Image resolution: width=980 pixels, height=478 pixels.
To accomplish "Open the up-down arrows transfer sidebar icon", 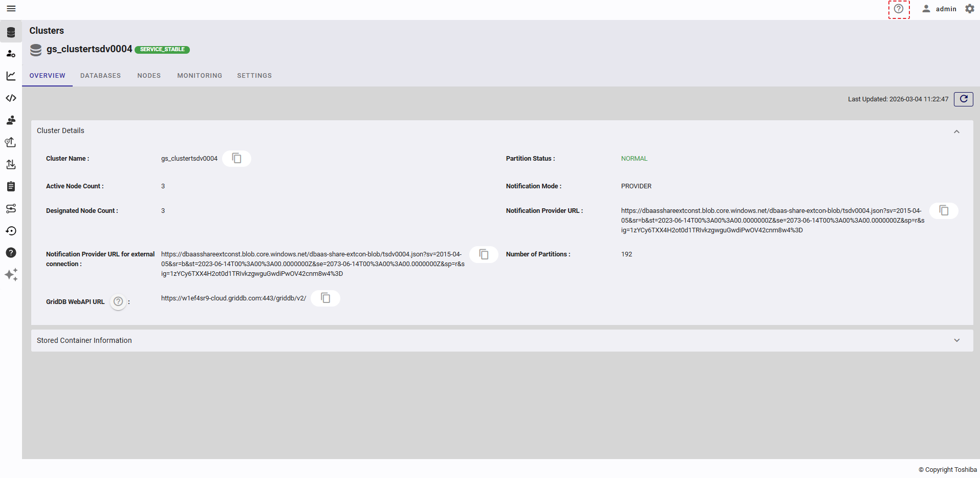I will (11, 164).
